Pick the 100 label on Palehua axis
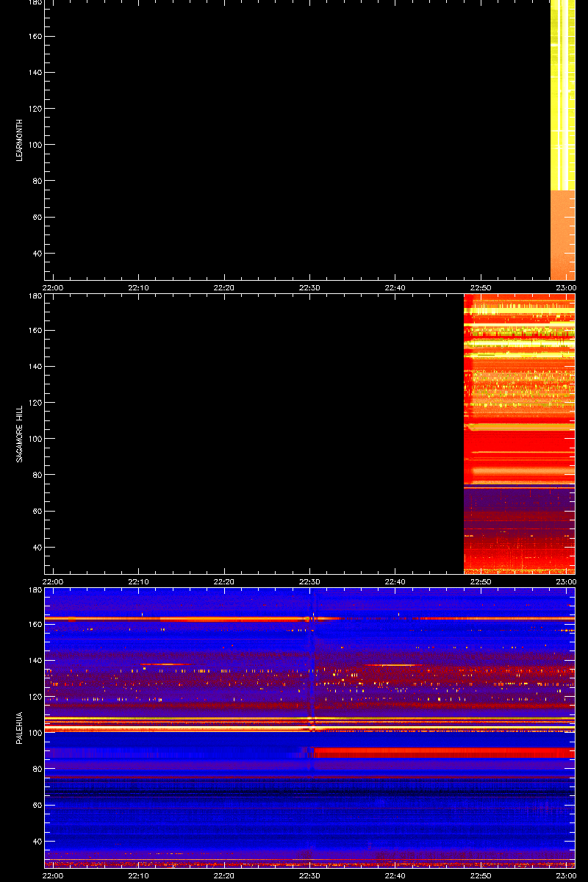The image size is (588, 882). coord(35,732)
